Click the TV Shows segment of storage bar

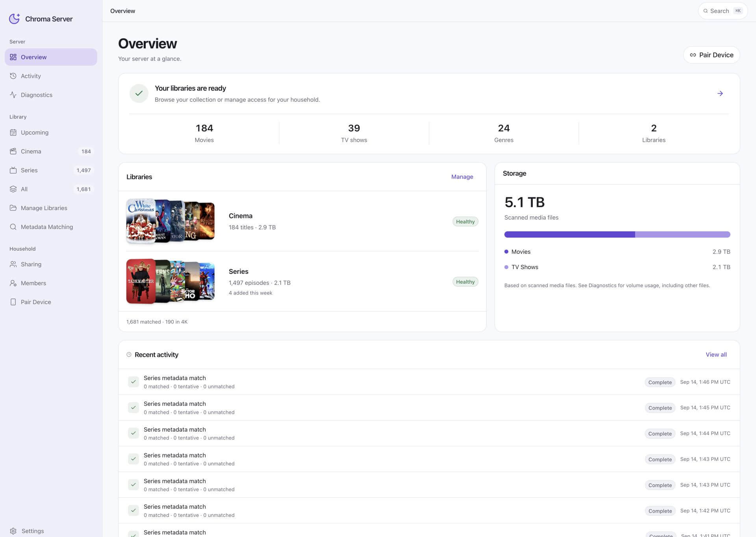click(683, 234)
